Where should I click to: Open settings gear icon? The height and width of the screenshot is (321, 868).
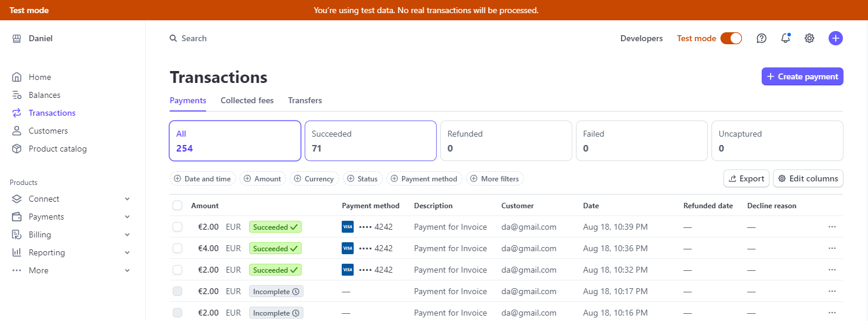click(809, 38)
